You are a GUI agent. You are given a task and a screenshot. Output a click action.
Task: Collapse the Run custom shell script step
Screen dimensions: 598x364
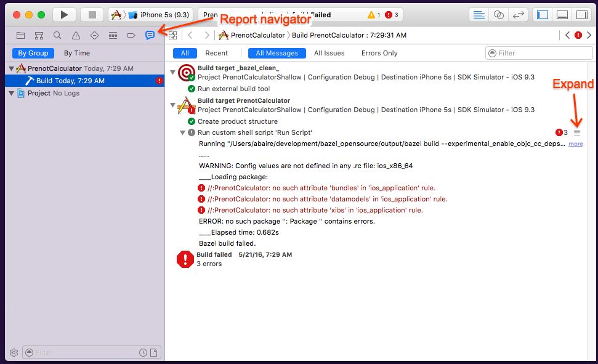click(x=183, y=133)
